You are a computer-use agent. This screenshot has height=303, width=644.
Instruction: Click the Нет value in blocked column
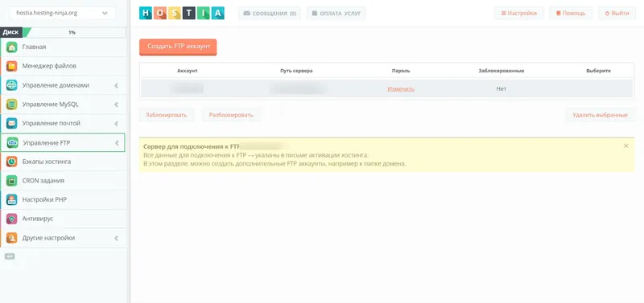[501, 88]
